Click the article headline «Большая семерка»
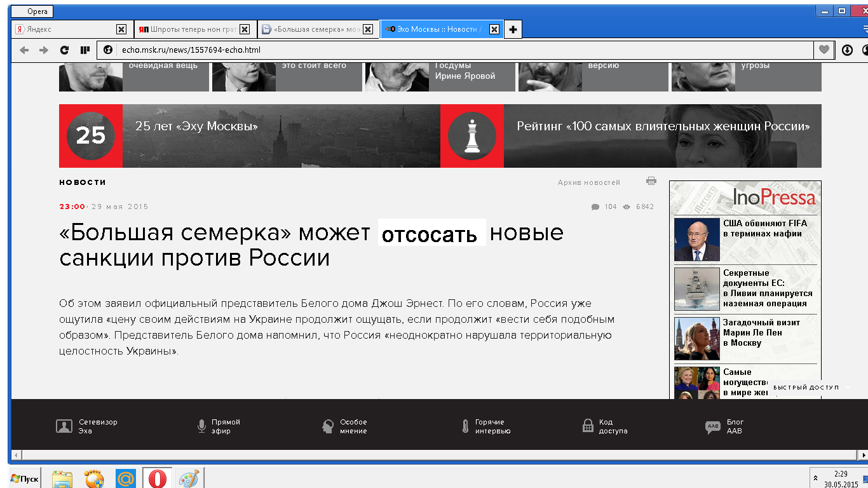868x488 pixels. click(x=311, y=245)
